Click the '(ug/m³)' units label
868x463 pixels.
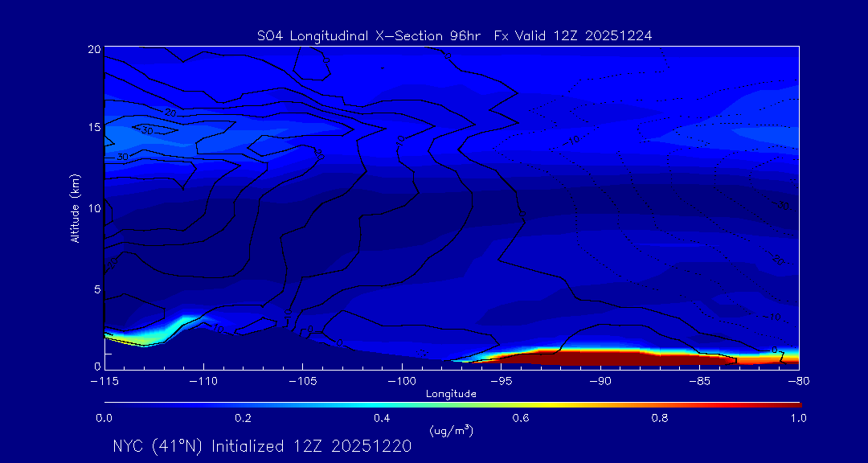click(x=451, y=431)
